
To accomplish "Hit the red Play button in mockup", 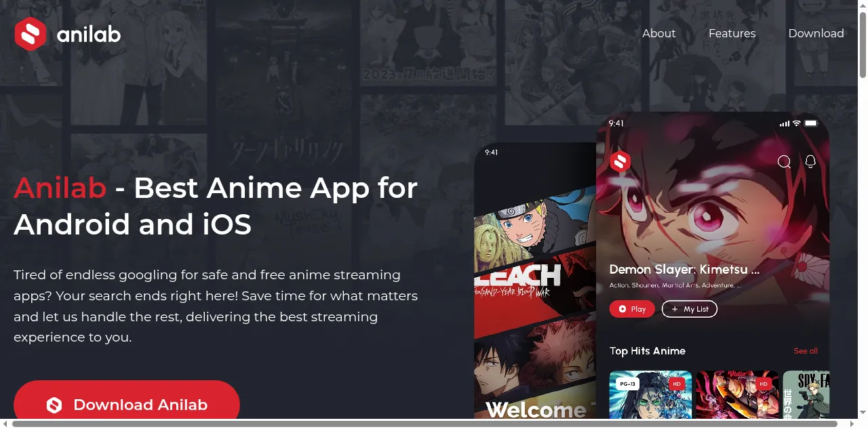I will (632, 309).
